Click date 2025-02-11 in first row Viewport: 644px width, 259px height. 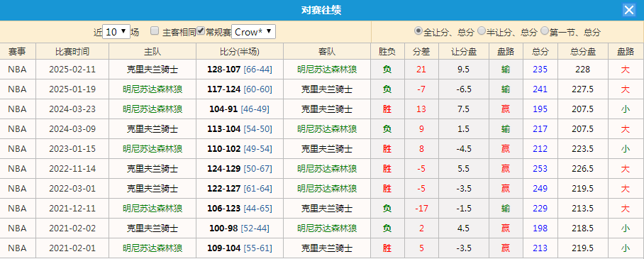[x=72, y=70]
